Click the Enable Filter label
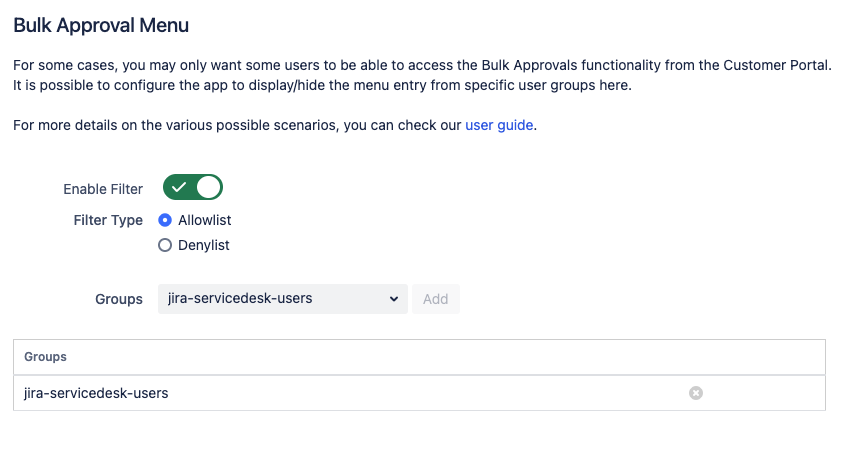 (x=103, y=189)
